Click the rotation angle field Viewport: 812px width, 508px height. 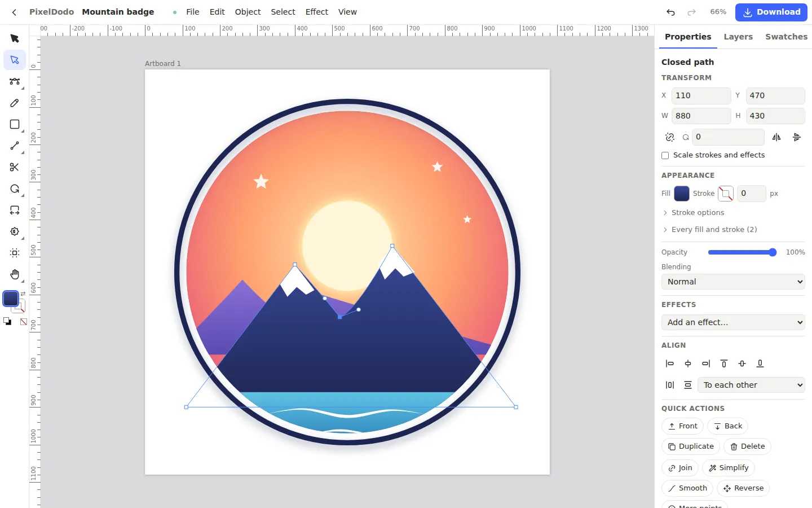[x=728, y=137]
